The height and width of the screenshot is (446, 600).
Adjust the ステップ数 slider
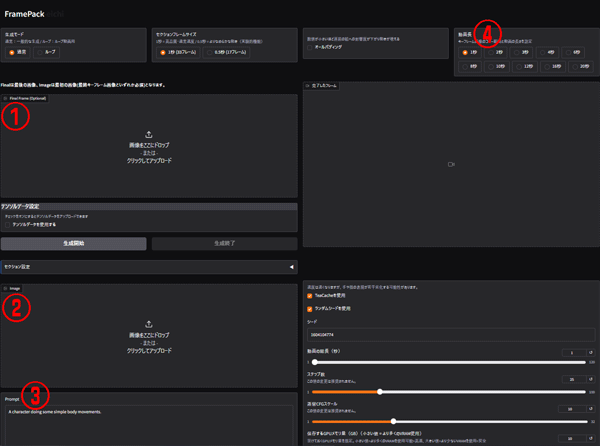point(450,392)
